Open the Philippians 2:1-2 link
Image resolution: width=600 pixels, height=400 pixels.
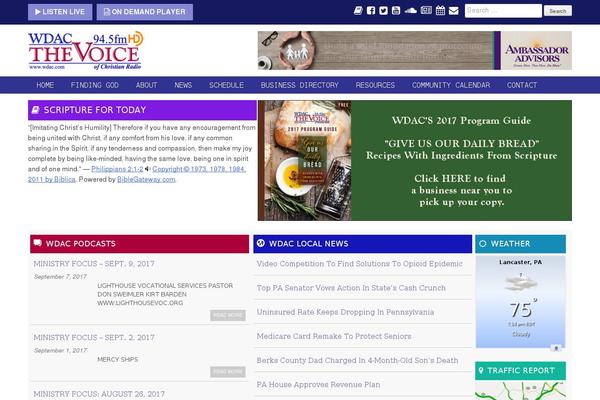[117, 169]
